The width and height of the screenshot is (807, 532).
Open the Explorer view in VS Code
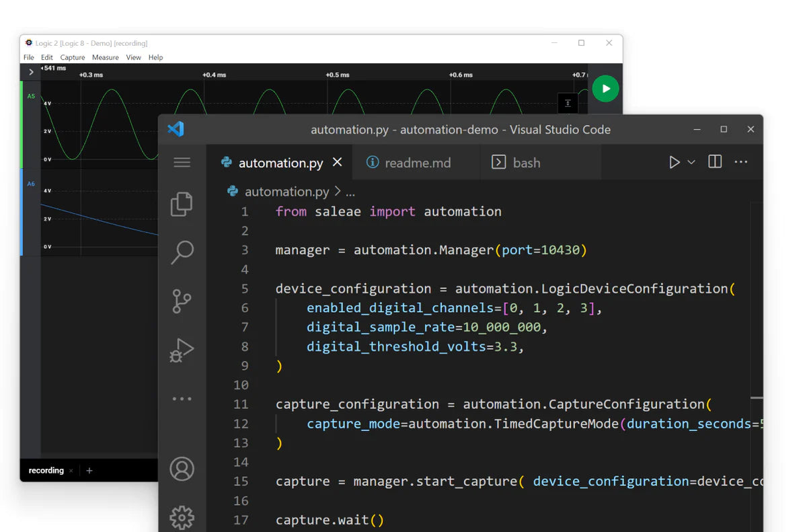[x=182, y=204]
